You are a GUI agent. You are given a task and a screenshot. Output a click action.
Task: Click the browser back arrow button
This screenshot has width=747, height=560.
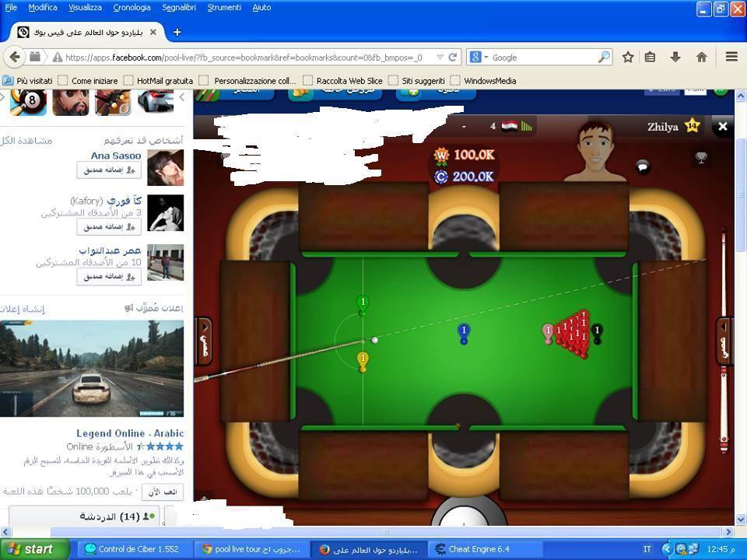[15, 58]
